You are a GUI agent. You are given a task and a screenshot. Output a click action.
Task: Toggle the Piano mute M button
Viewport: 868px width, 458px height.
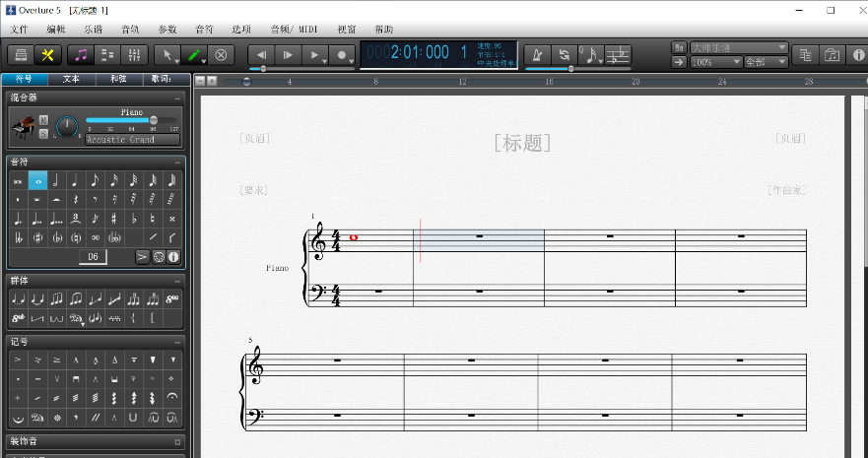coord(43,120)
